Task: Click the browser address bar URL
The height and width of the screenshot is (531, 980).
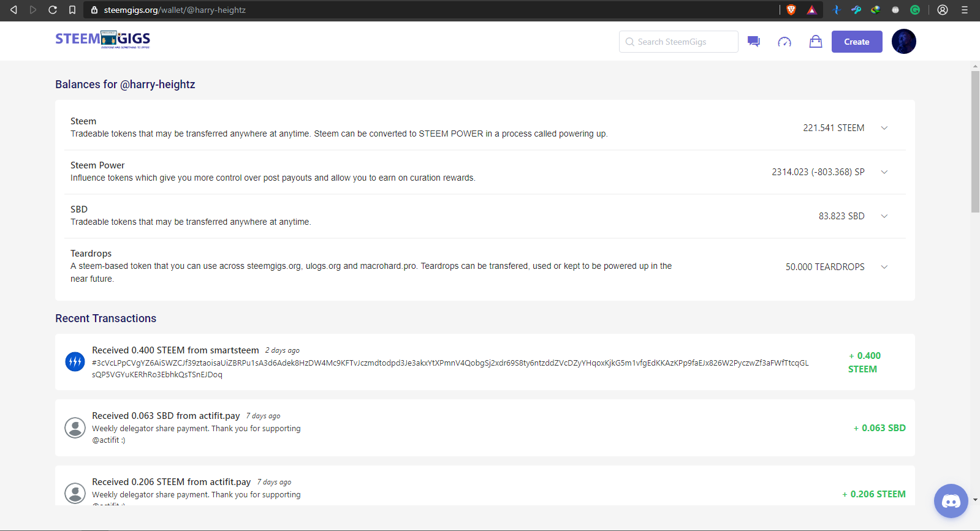Action: click(175, 10)
